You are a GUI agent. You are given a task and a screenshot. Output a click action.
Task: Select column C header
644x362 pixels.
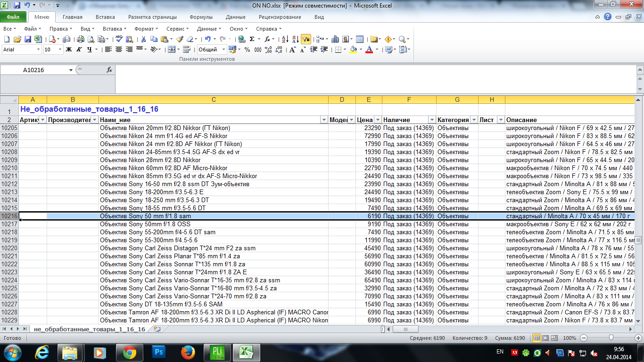(214, 99)
